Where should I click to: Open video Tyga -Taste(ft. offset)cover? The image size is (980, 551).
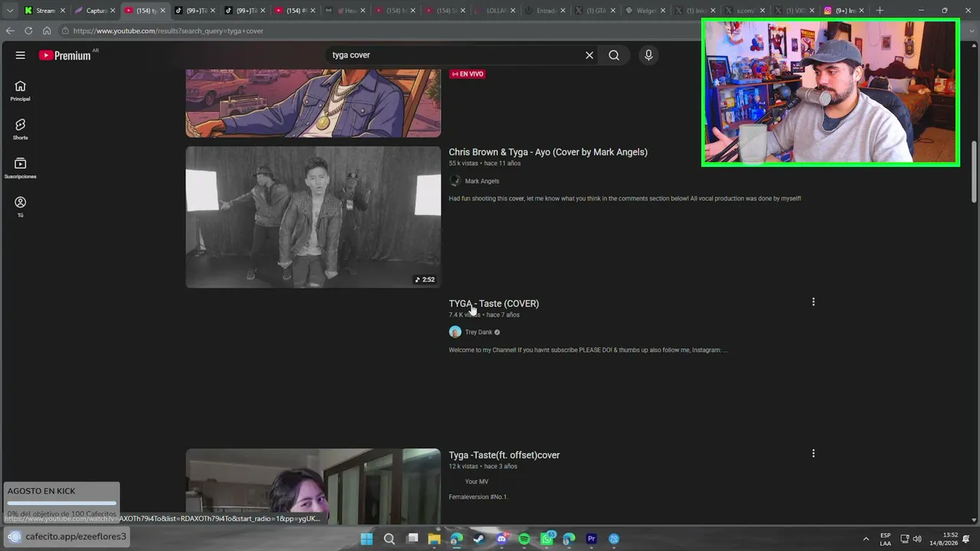click(x=505, y=455)
